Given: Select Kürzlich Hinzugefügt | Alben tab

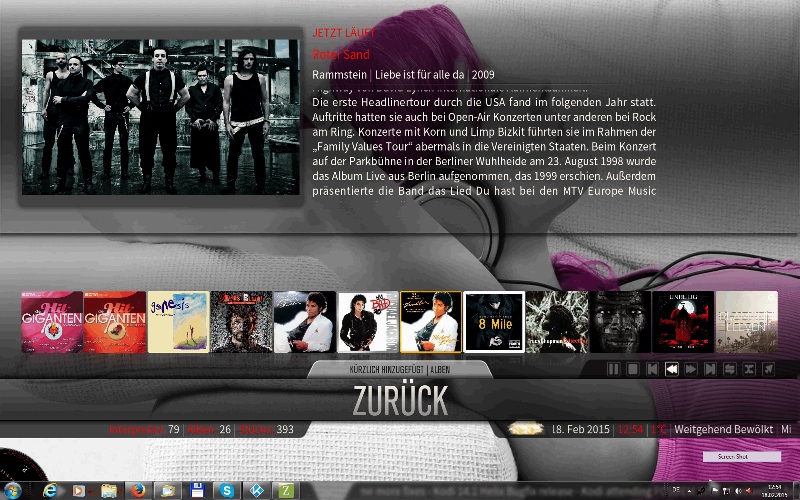Looking at the screenshot, I should [400, 369].
